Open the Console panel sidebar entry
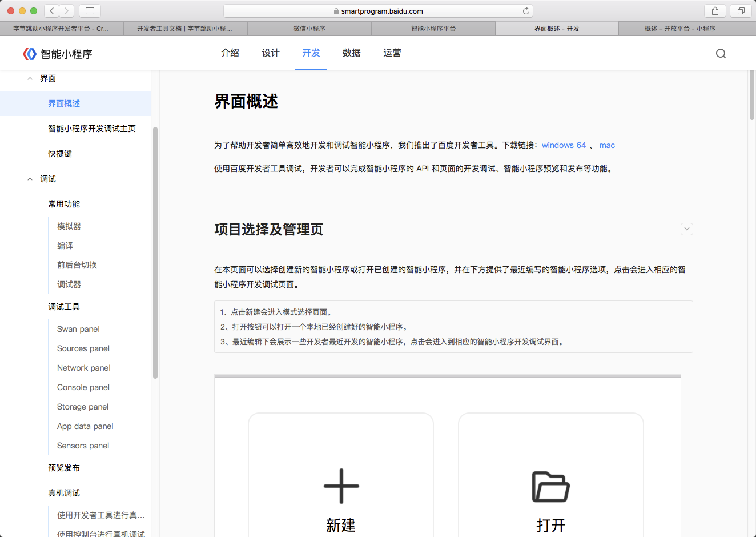 click(83, 387)
